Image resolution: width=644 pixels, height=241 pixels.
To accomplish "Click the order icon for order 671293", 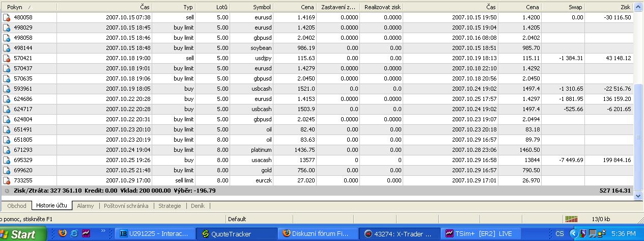I will pyautogui.click(x=7, y=150).
